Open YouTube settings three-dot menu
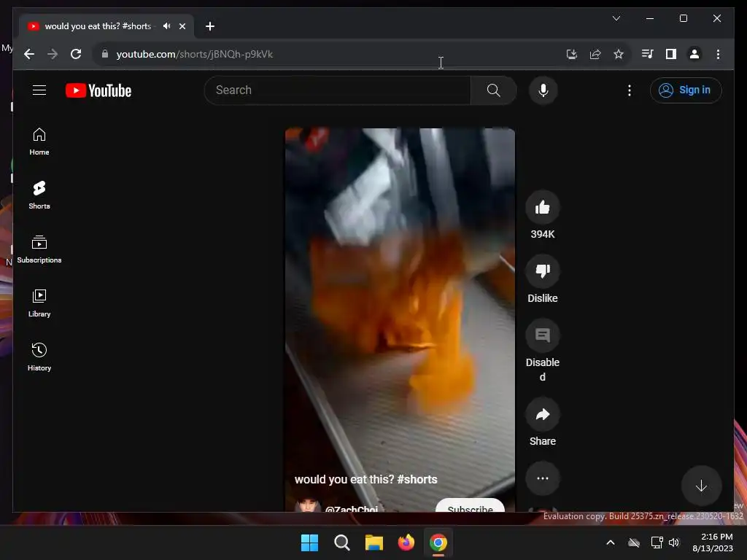Image resolution: width=747 pixels, height=560 pixels. (x=630, y=90)
